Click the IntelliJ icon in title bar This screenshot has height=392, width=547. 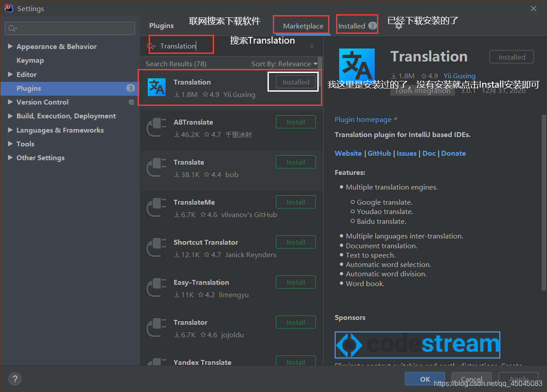[x=8, y=8]
